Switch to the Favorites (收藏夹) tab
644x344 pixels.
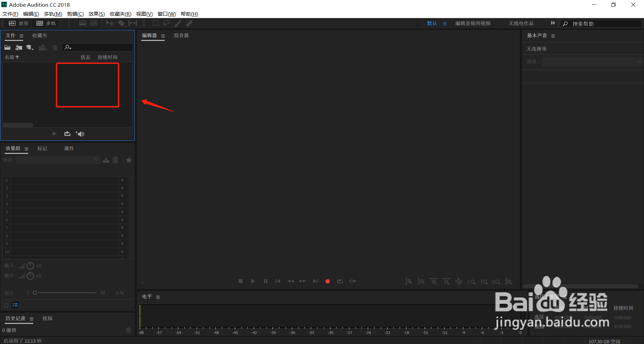point(40,36)
